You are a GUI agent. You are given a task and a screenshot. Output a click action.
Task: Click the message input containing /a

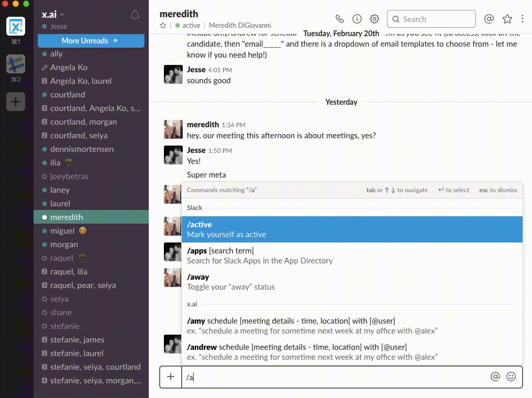336,377
